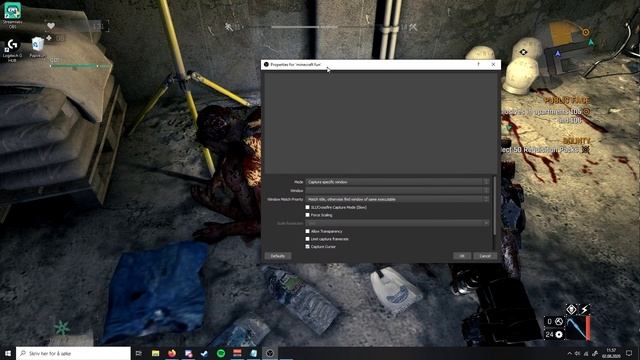Click the Defaults button
The width and height of the screenshot is (640, 360).
(x=278, y=256)
